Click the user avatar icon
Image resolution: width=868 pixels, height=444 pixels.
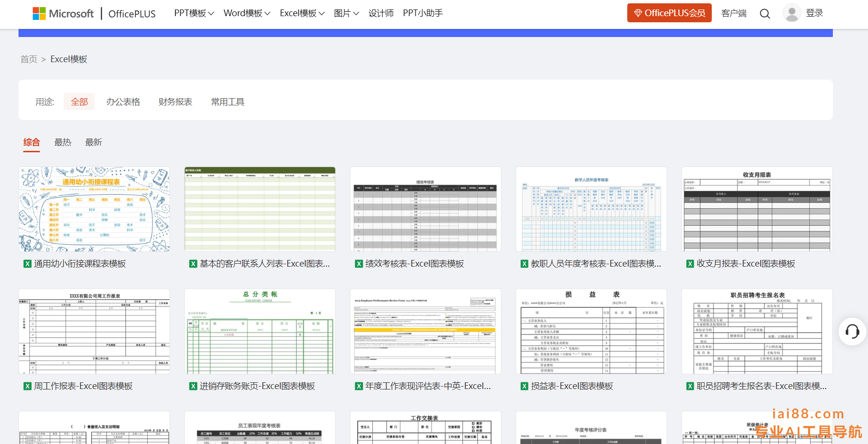[x=792, y=13]
